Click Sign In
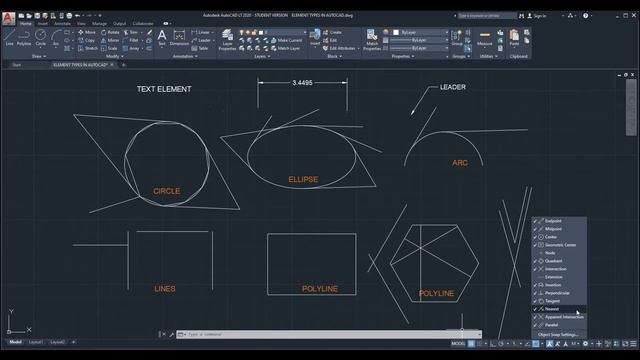Screen dimensions: 640x360 click(x=537, y=16)
